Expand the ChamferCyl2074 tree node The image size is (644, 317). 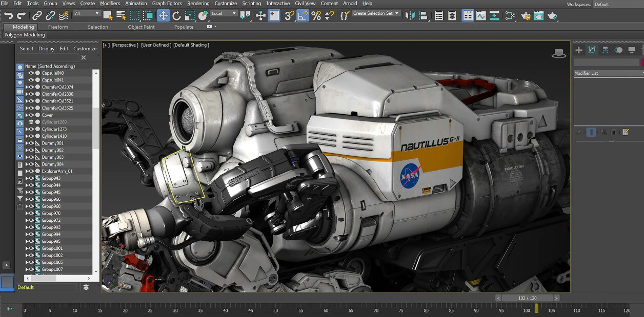pyautogui.click(x=27, y=87)
